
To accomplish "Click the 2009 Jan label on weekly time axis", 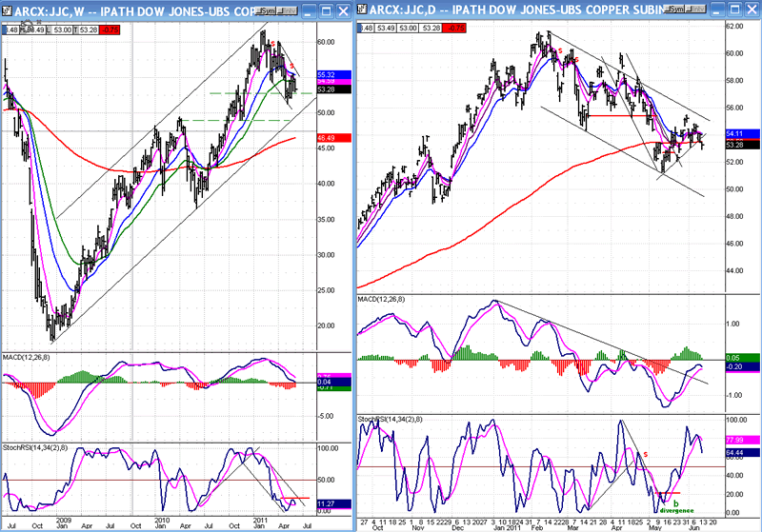I will coord(63,522).
